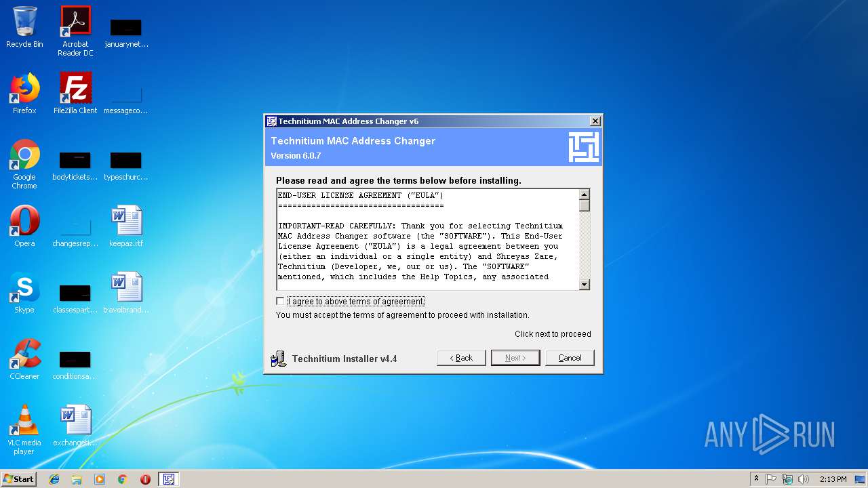
Task: Click the volume speaker tray icon
Action: (x=804, y=479)
